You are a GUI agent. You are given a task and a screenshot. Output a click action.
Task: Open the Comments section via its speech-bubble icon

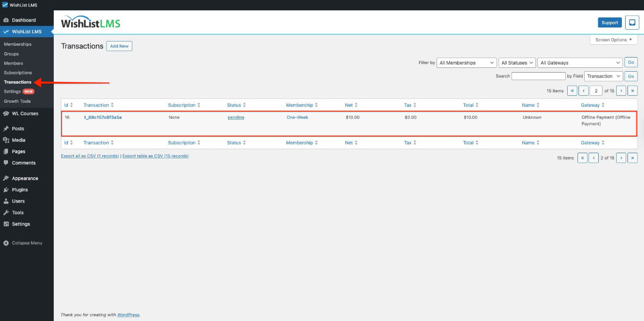pyautogui.click(x=6, y=163)
